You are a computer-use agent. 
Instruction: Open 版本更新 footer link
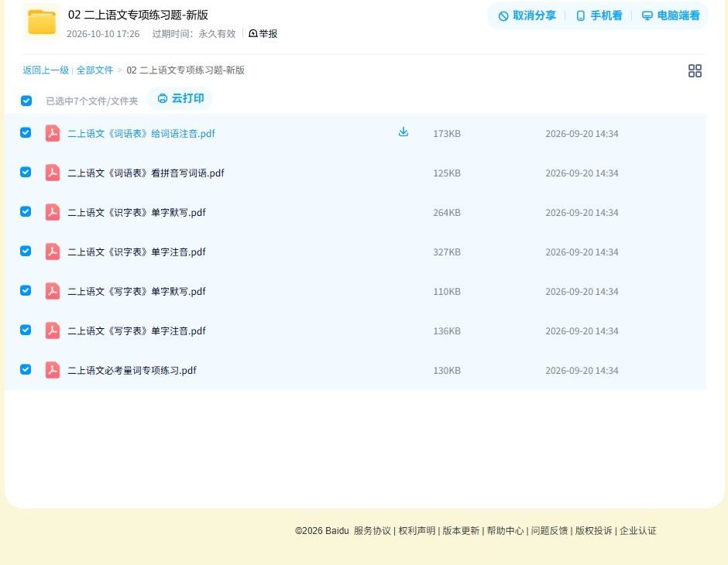(461, 531)
